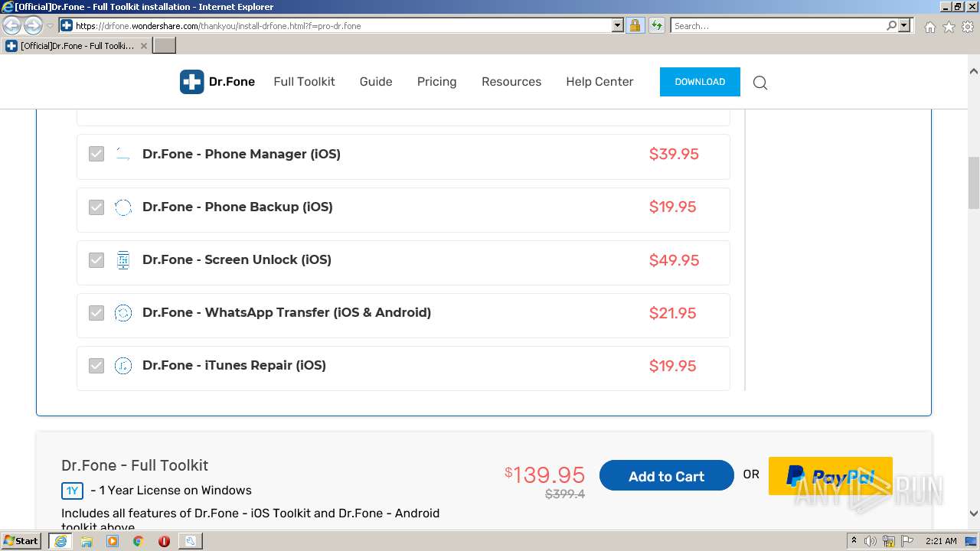Click the page vertical scrollbar thumb
Screen dimensions: 980x551
(974, 182)
